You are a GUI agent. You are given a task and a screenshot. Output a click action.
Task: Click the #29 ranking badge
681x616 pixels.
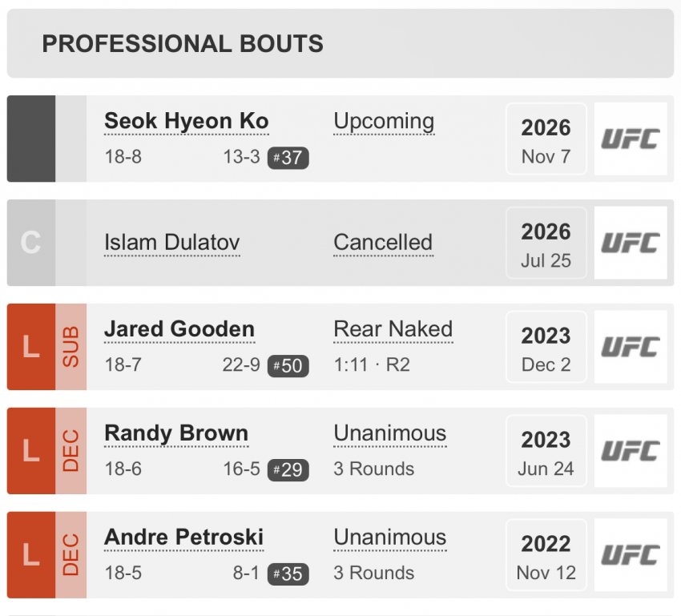[x=288, y=469]
